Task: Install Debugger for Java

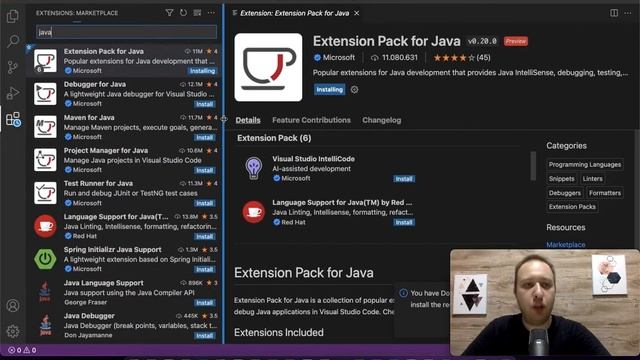Action: (x=204, y=104)
